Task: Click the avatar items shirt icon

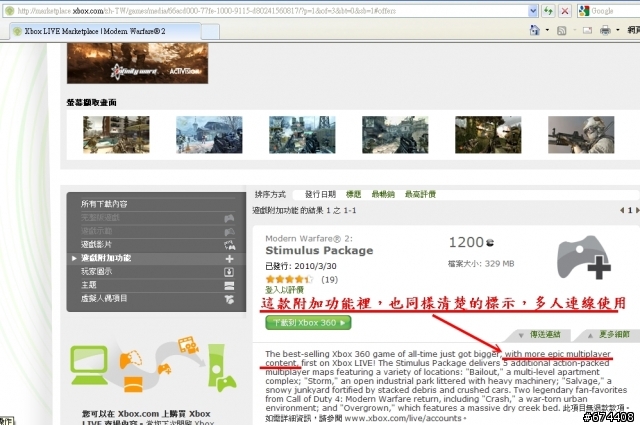Action: coord(229,299)
